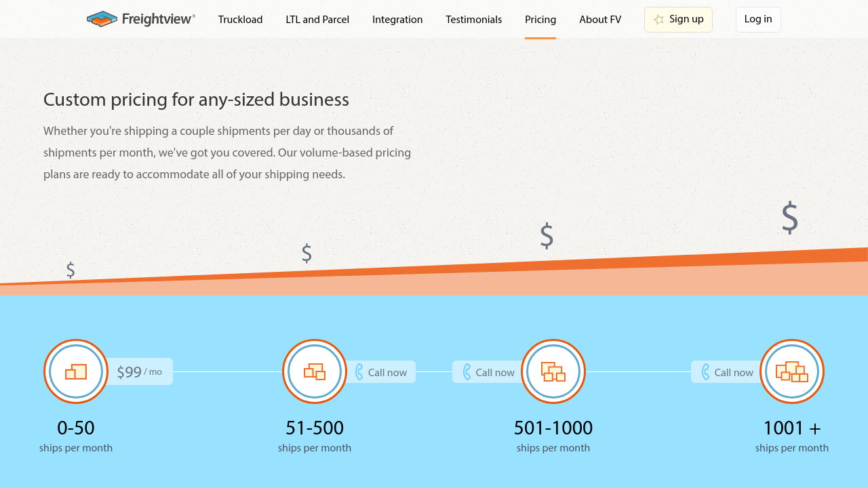Select the 51-500 shipments tier icon
This screenshot has height=488, width=868.
pos(315,371)
